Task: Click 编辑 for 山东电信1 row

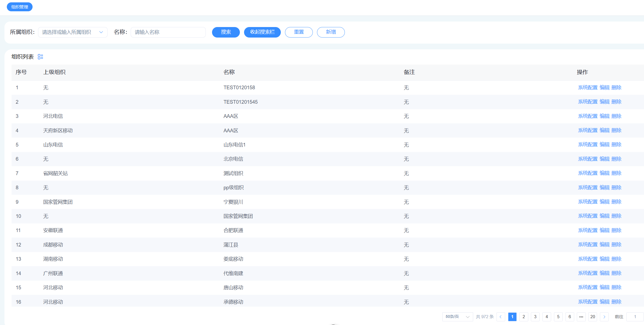Action: coord(604,145)
